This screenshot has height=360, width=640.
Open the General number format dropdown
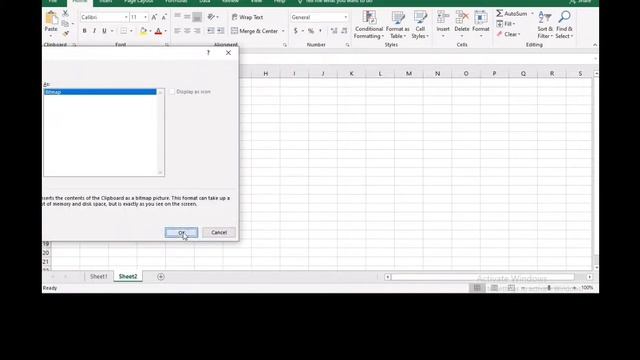tap(346, 17)
